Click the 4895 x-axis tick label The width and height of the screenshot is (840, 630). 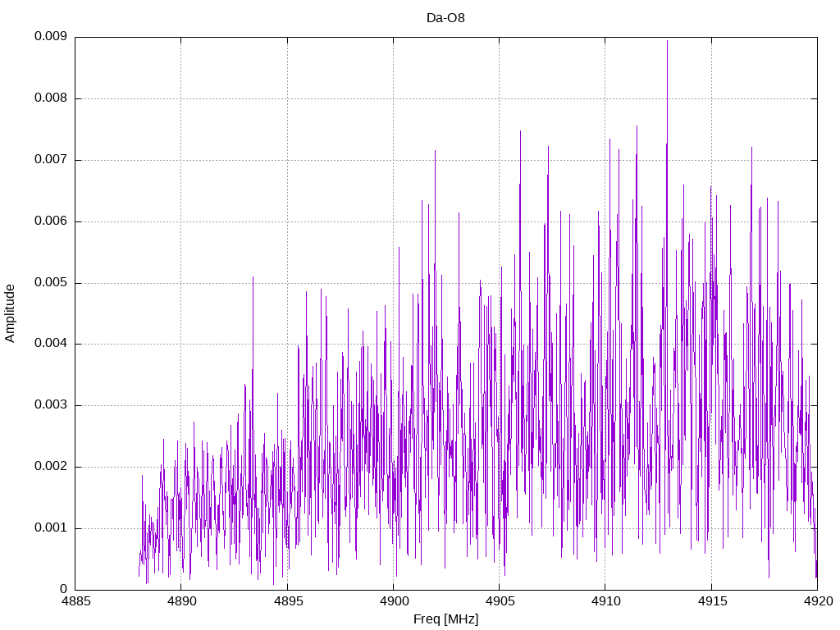(288, 601)
